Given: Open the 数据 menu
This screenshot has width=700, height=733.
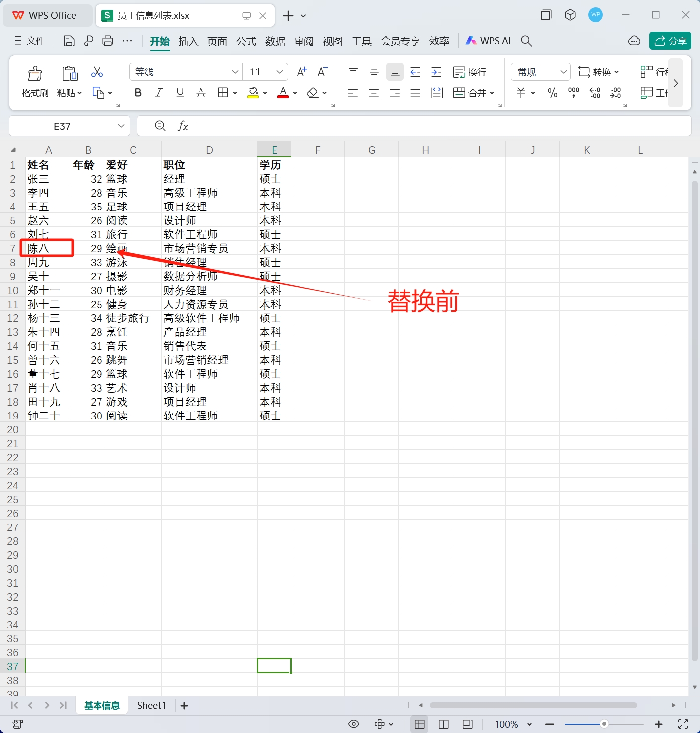Looking at the screenshot, I should click(275, 41).
